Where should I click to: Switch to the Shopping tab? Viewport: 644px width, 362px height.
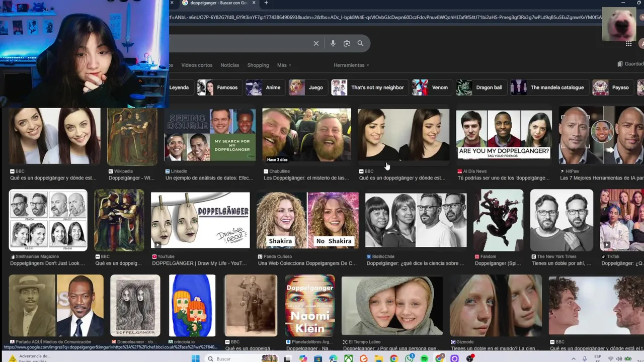click(x=258, y=65)
